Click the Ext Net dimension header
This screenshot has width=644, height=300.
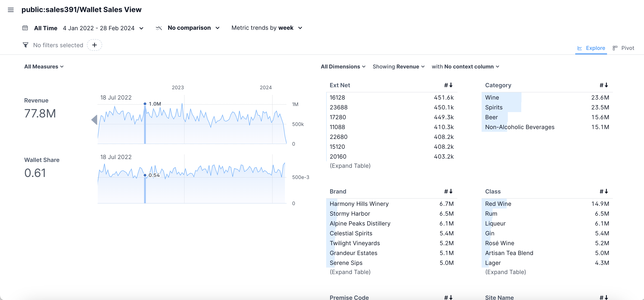(x=340, y=85)
